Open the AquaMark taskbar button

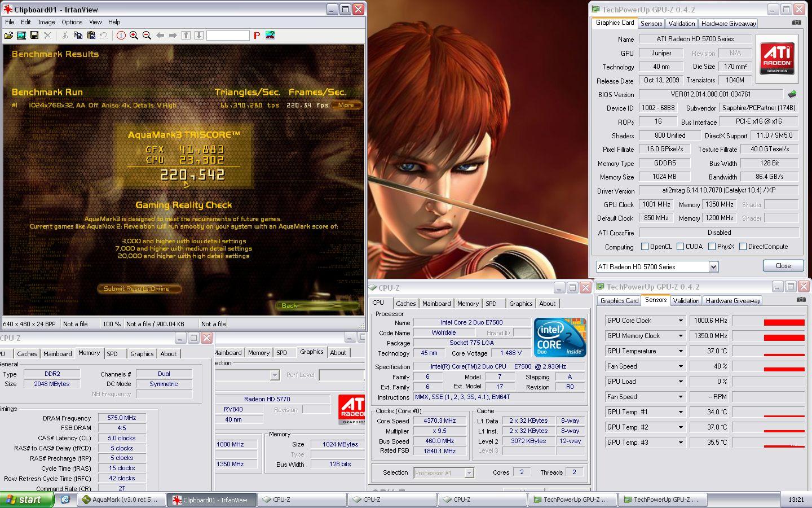(x=122, y=500)
